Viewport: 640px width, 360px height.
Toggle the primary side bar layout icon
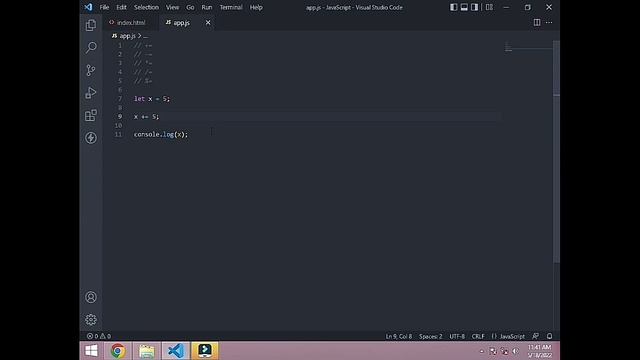click(x=453, y=7)
